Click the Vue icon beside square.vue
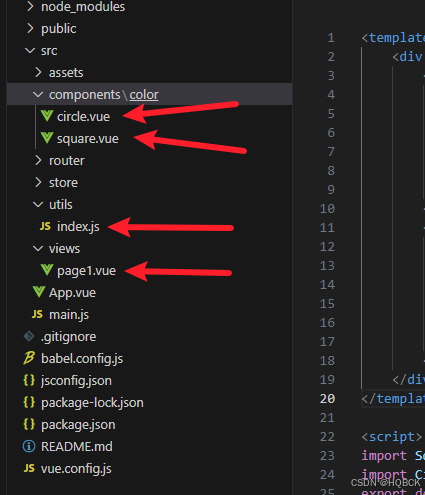Viewport: 425px width, 495px height. tap(47, 138)
